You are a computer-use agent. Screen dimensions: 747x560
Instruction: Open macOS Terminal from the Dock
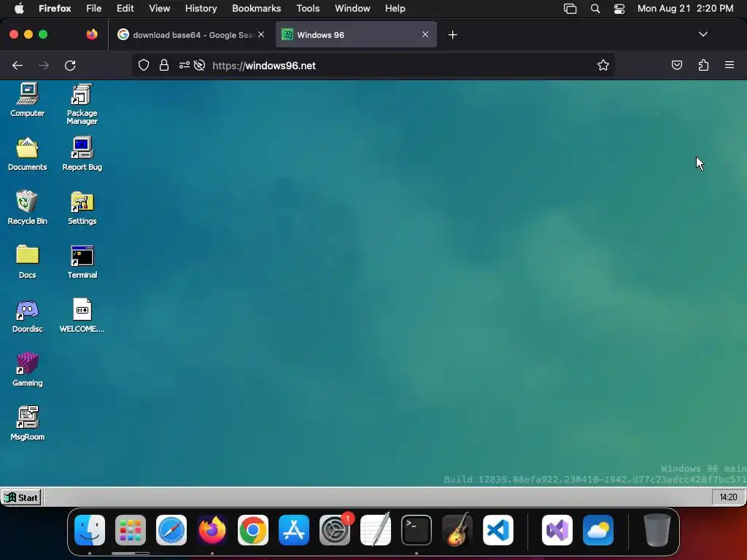click(x=417, y=530)
